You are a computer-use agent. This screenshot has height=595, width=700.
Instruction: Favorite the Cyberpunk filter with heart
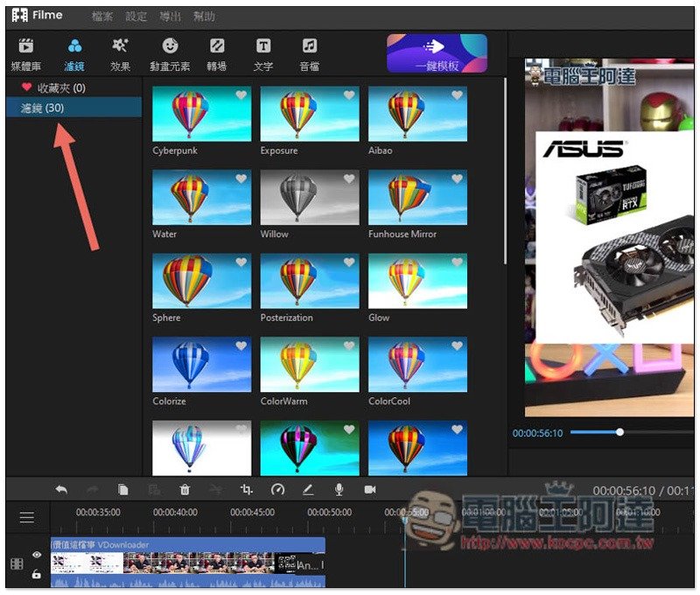tap(241, 95)
